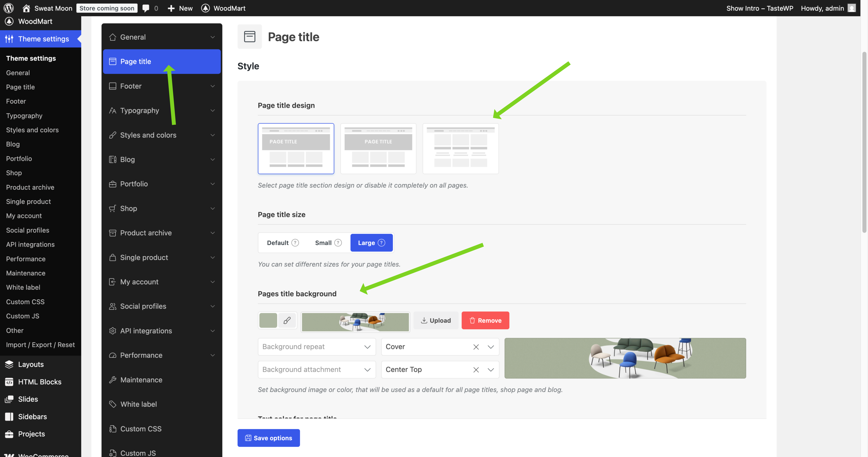Click the large background preview image

pos(625,358)
